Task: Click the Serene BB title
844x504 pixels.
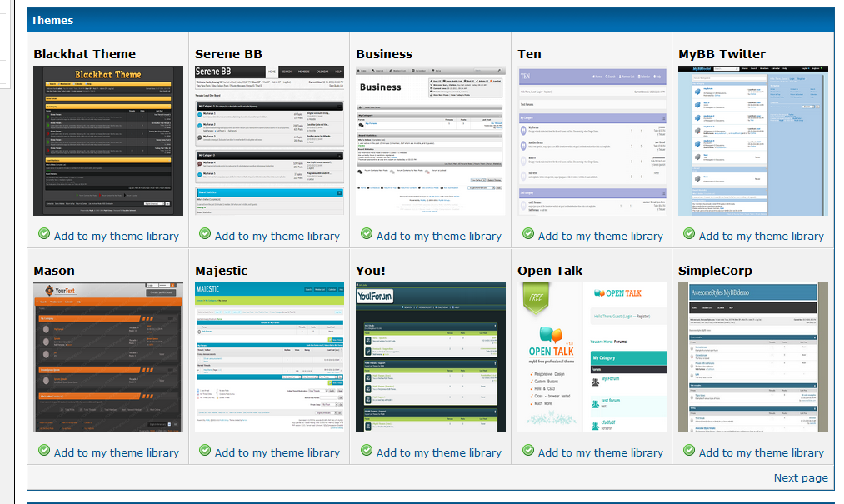Action: click(x=228, y=54)
